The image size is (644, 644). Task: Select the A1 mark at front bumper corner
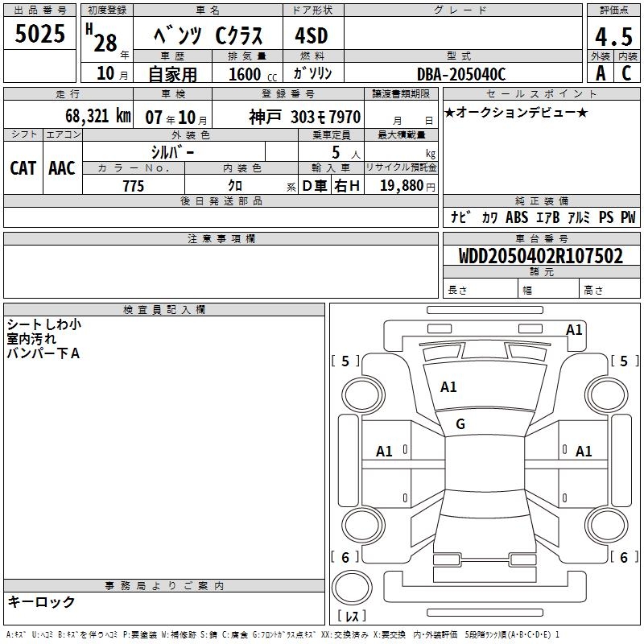(574, 329)
